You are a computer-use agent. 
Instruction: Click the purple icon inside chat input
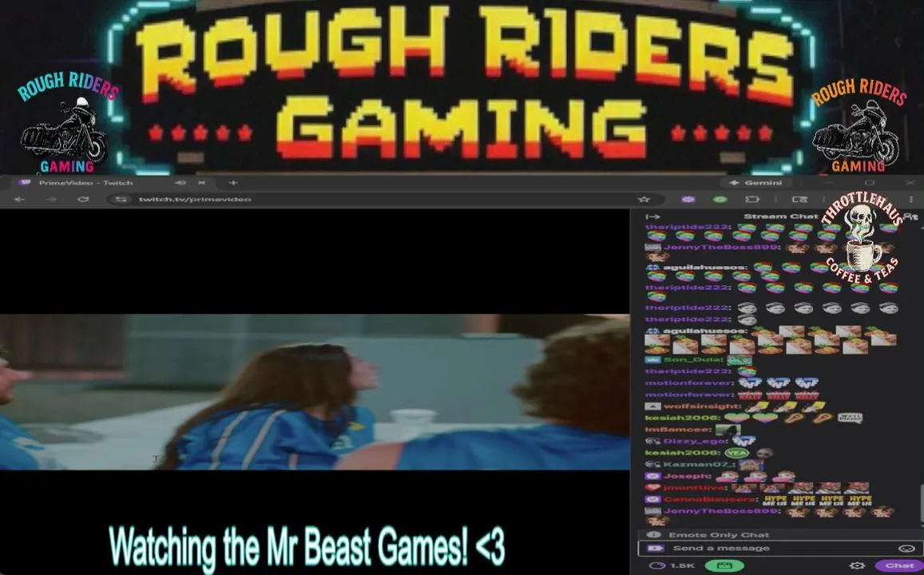pyautogui.click(x=656, y=549)
